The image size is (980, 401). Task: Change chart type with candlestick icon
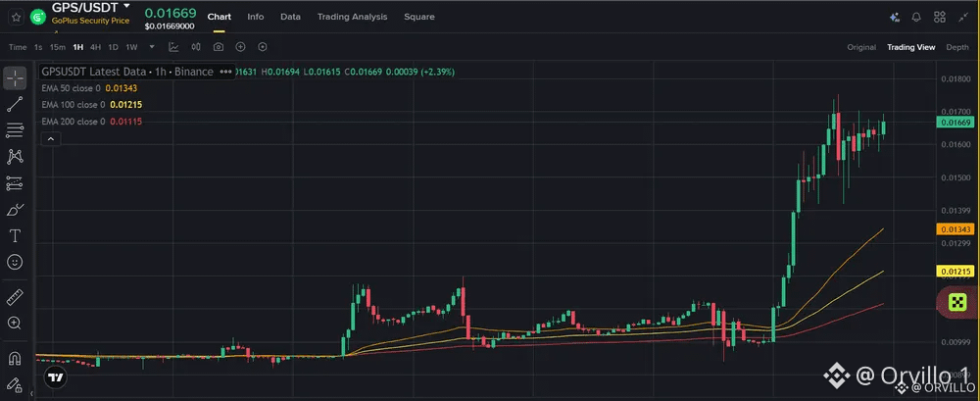tap(196, 47)
